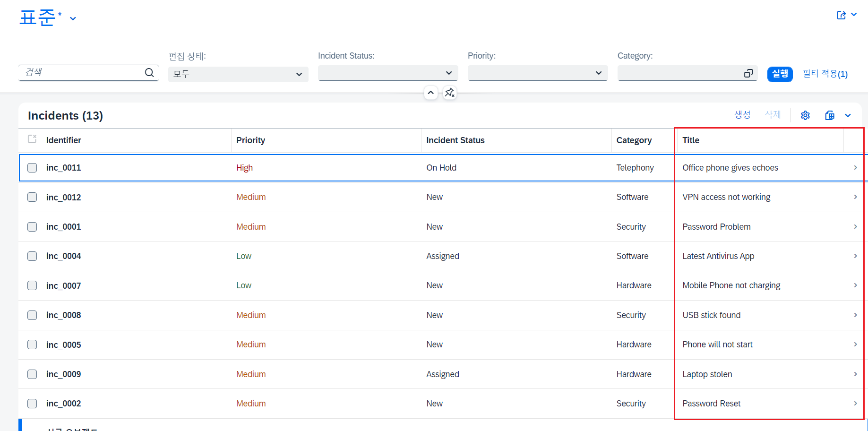Click the select-all icon in table header

[x=32, y=139]
